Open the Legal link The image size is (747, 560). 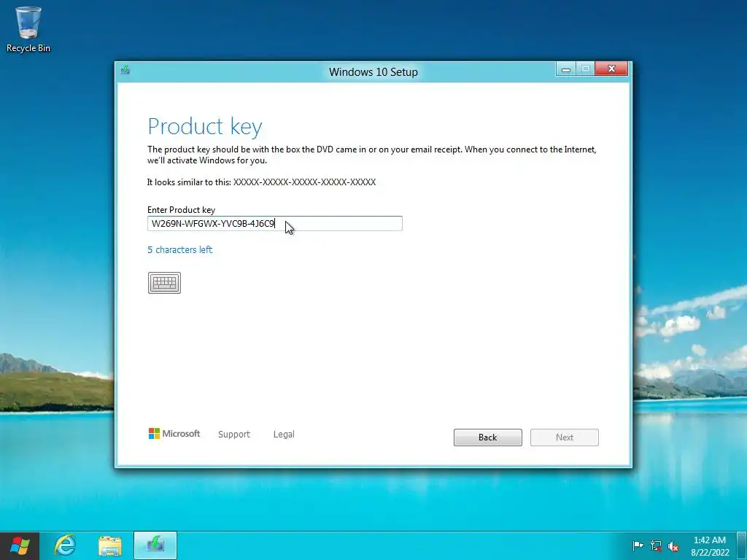[284, 435]
